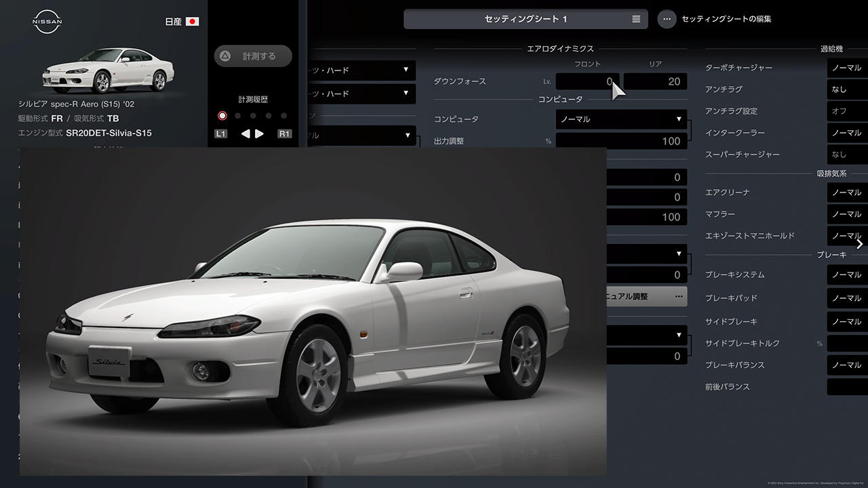
Task: Open ブレーキバランス ノーマル selector
Action: tap(847, 365)
